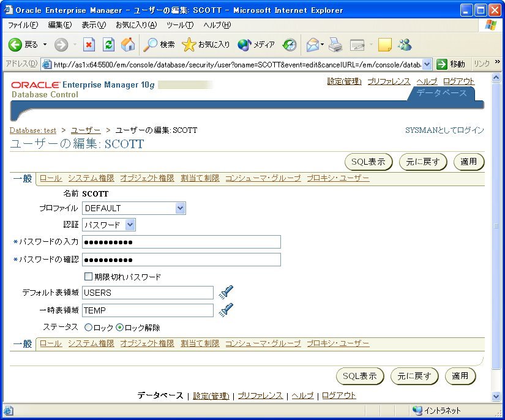505x420 pixels.
Task: Open the 検索 search magnifier
Action: click(150, 45)
